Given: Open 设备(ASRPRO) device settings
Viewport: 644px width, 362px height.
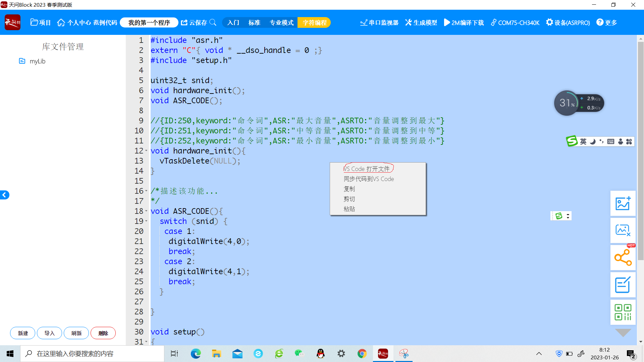Looking at the screenshot, I should pyautogui.click(x=568, y=22).
